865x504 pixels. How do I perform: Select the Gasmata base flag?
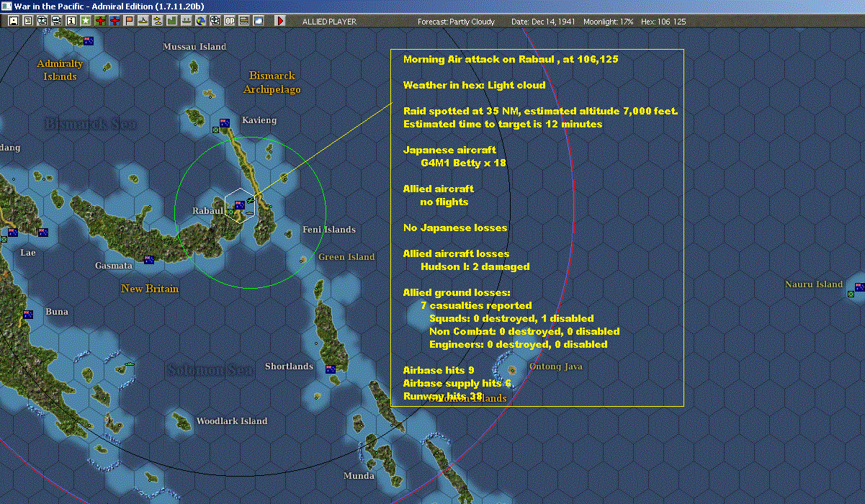pos(149,259)
